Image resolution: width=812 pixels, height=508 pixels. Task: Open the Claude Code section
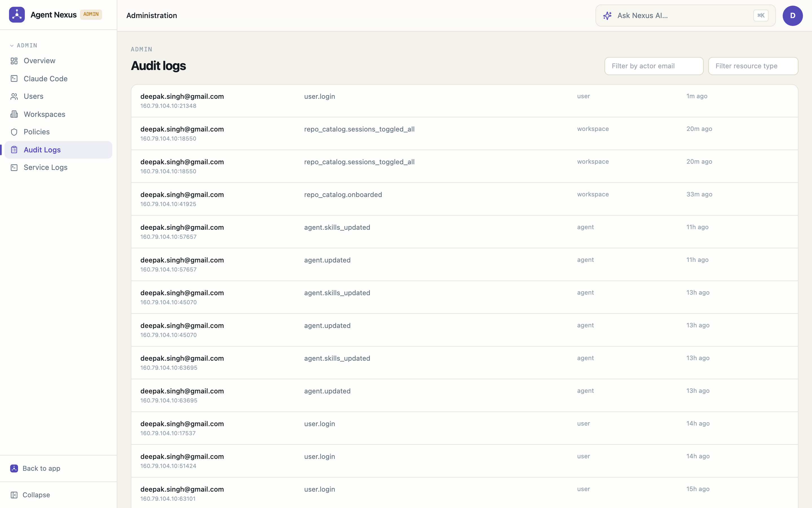[58, 79]
